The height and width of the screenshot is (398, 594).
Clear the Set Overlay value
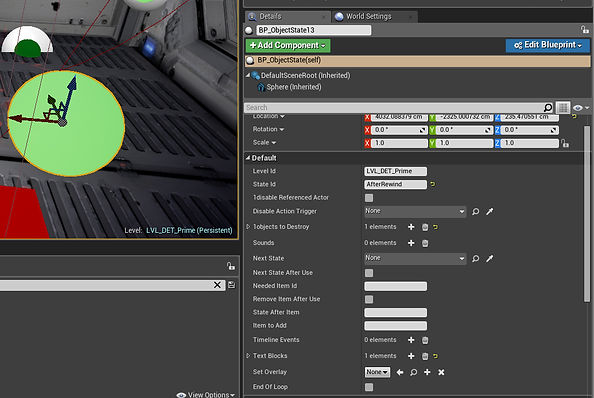[x=441, y=372]
